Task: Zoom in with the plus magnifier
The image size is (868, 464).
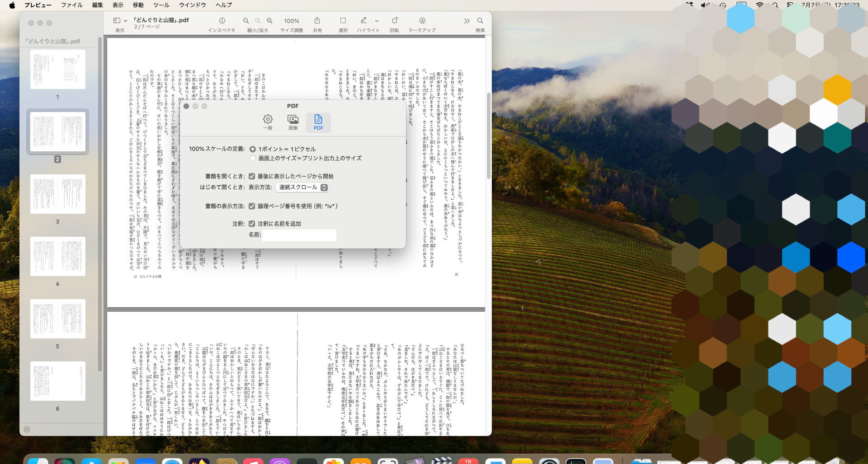Action: coord(269,20)
